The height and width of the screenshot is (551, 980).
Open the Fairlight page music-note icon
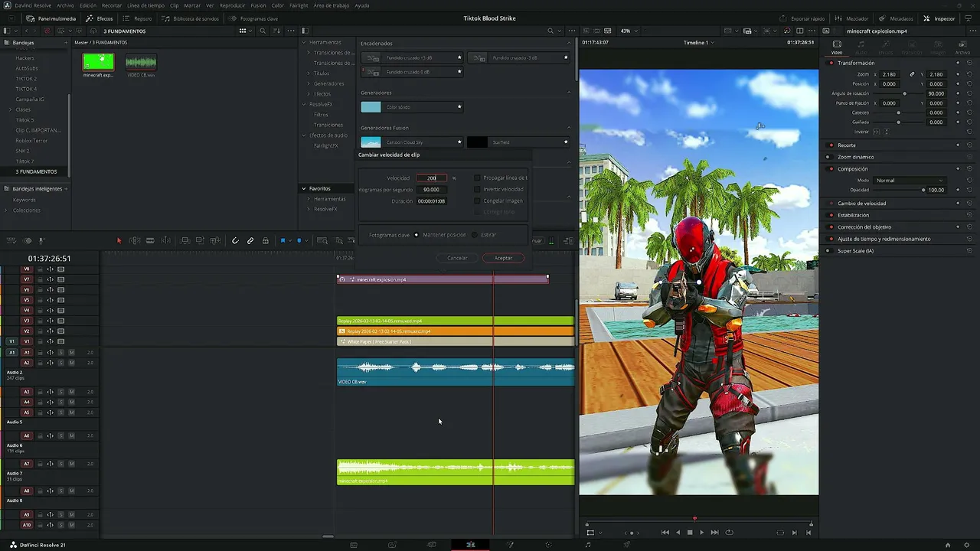coord(588,544)
